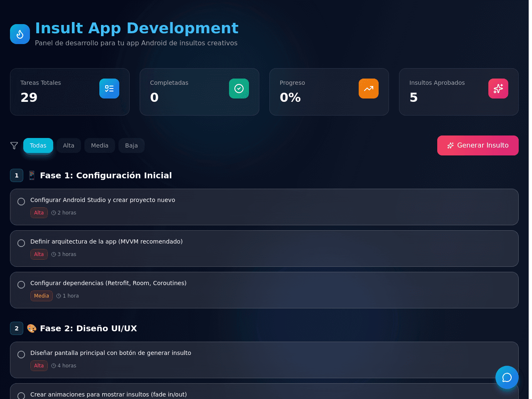
Task: Select the Todas filter tab
Action: point(38,145)
